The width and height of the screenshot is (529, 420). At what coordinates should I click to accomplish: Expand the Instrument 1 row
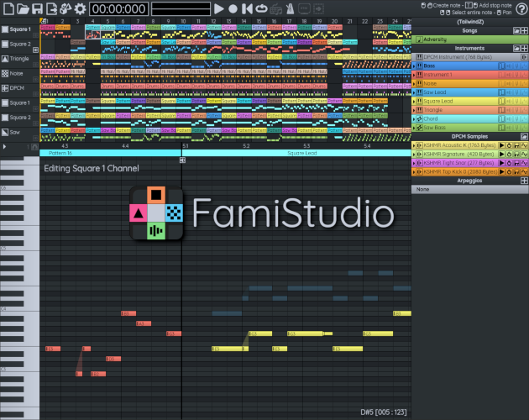(x=414, y=75)
